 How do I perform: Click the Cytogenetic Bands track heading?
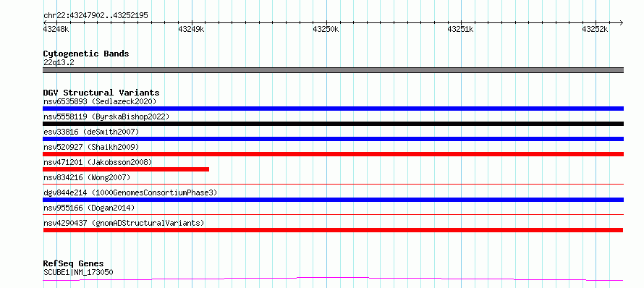[86, 54]
